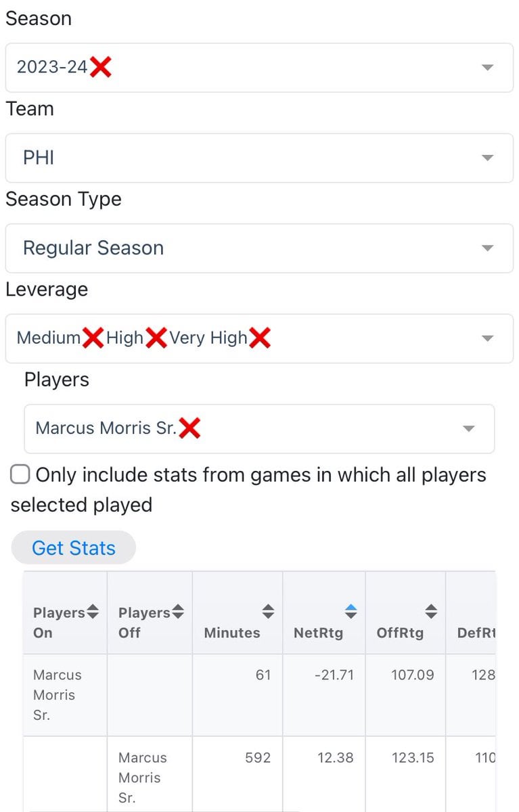The width and height of the screenshot is (519, 812).
Task: Sort table by Players Off column
Action: coord(177,612)
